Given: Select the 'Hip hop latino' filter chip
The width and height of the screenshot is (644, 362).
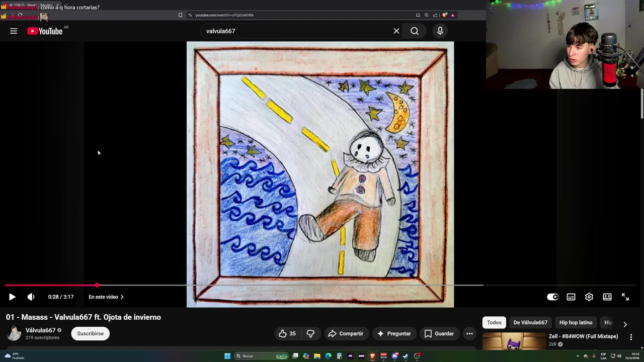Looking at the screenshot, I should pos(576,323).
